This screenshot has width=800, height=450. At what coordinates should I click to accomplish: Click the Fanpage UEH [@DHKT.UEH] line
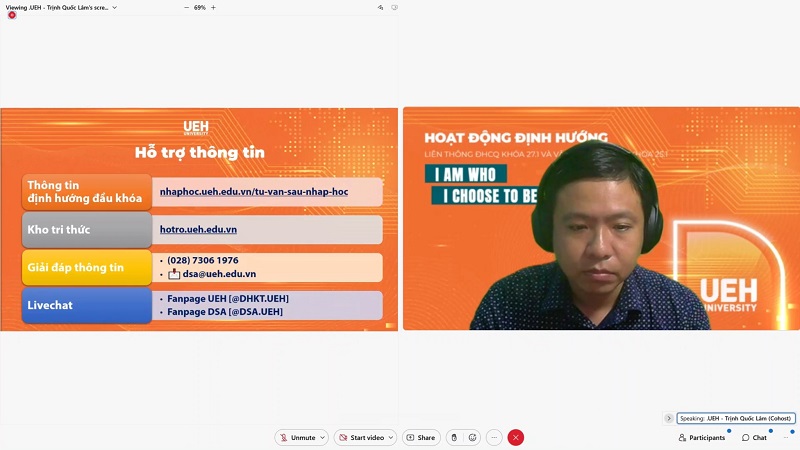228,298
